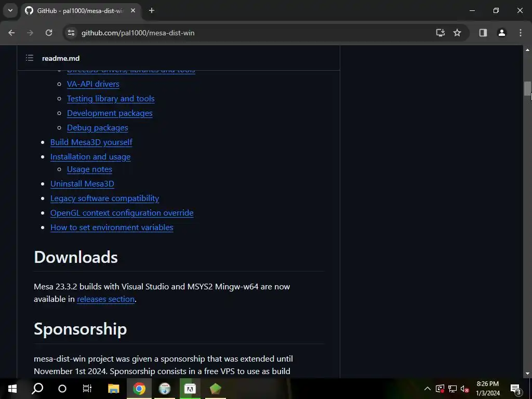The image size is (532, 399).
Task: Open the Usage notes link
Action: pos(89,169)
